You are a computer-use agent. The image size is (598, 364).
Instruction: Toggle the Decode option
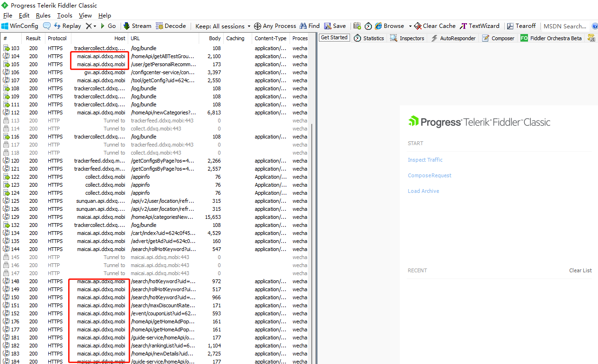pos(171,26)
